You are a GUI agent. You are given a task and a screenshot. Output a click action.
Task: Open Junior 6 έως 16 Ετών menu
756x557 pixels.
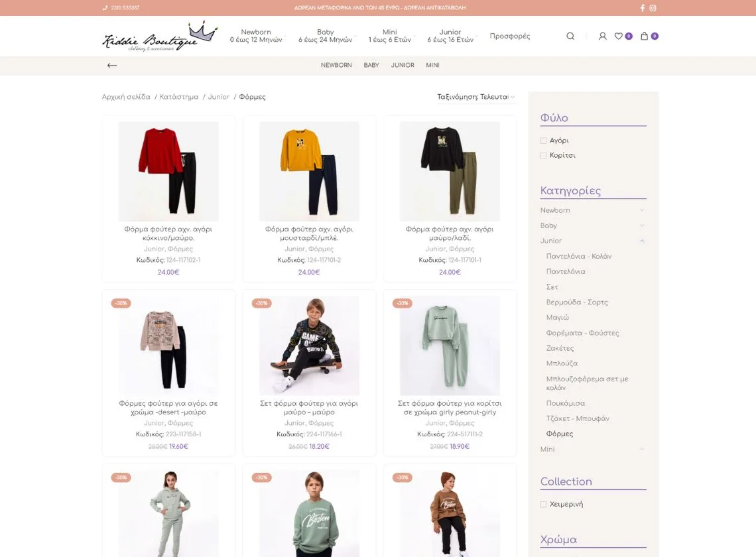[450, 36]
